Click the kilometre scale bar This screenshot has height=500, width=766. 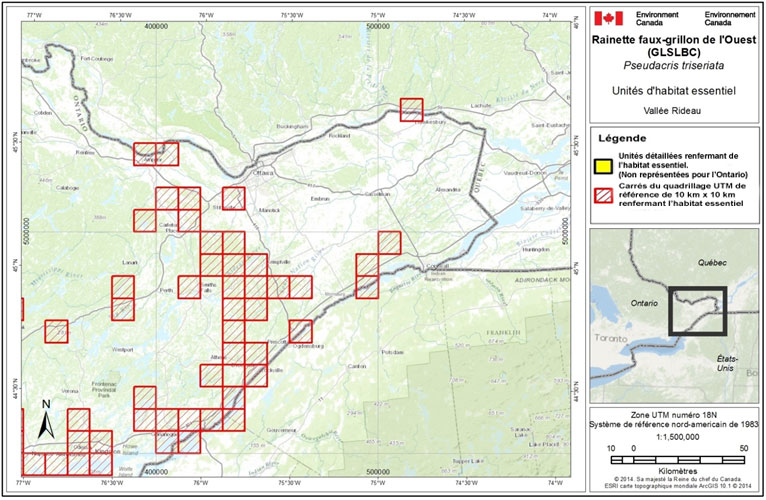click(x=677, y=459)
